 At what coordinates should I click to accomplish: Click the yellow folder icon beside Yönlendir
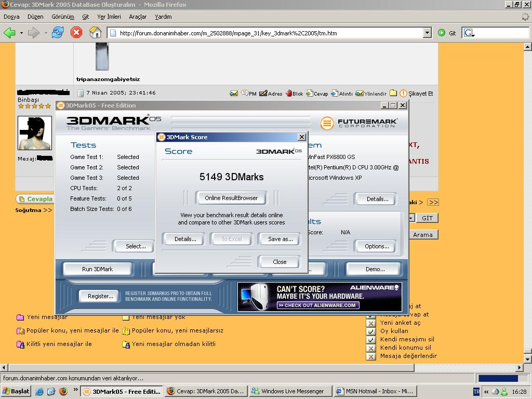coord(393,93)
